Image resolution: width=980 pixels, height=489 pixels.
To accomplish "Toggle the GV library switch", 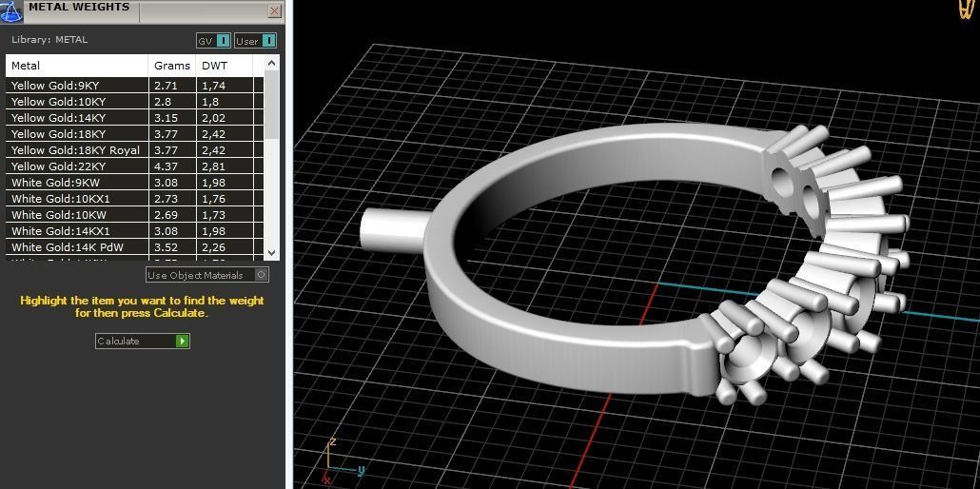I will pos(214,41).
